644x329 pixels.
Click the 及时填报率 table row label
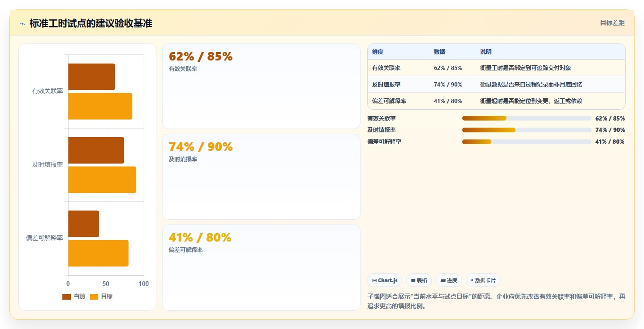point(386,85)
